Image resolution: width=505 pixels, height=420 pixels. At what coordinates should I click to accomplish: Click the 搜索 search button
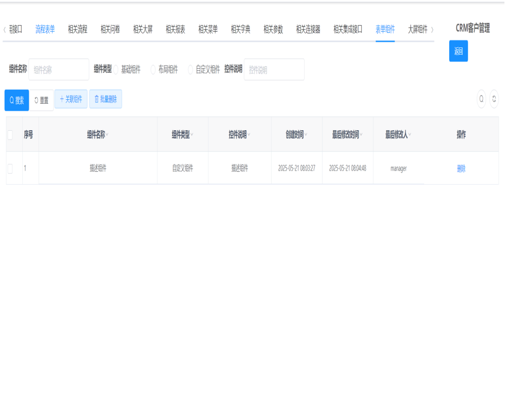pos(16,100)
